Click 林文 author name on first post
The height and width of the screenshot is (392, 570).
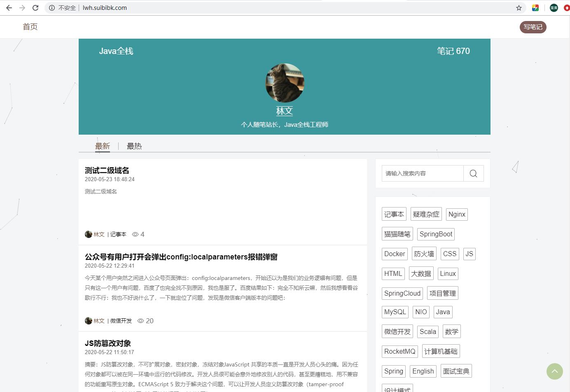(x=99, y=234)
